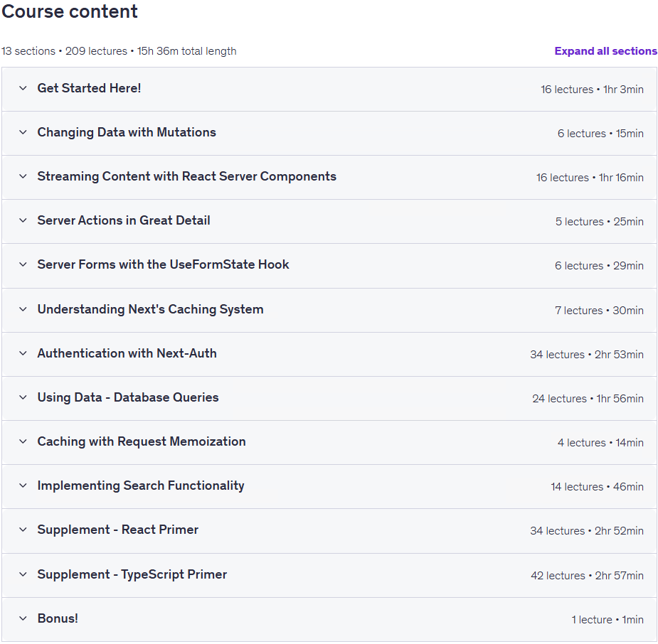Click '34 lectures • 2hr 52min' text
This screenshot has height=644, width=658.
click(587, 531)
